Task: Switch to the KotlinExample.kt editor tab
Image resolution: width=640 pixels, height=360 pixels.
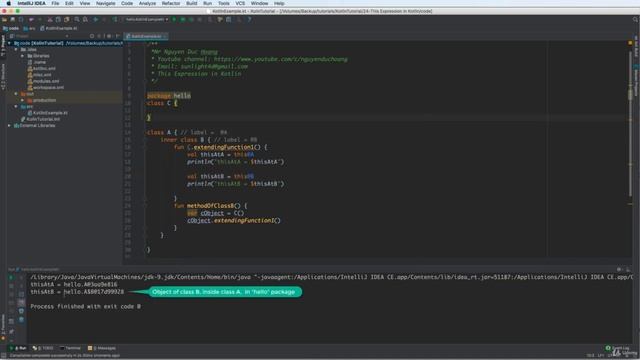Action: [146, 36]
